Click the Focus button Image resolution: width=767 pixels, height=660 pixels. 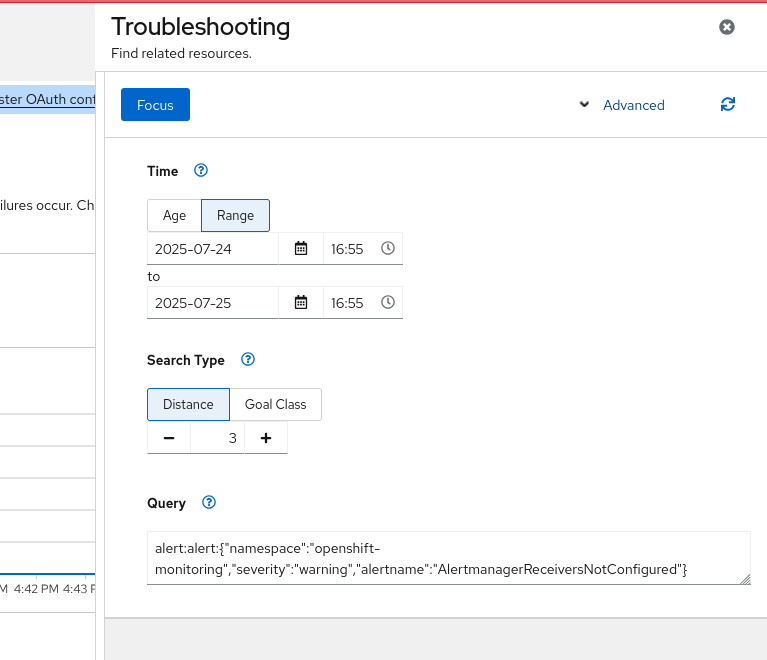pyautogui.click(x=155, y=105)
